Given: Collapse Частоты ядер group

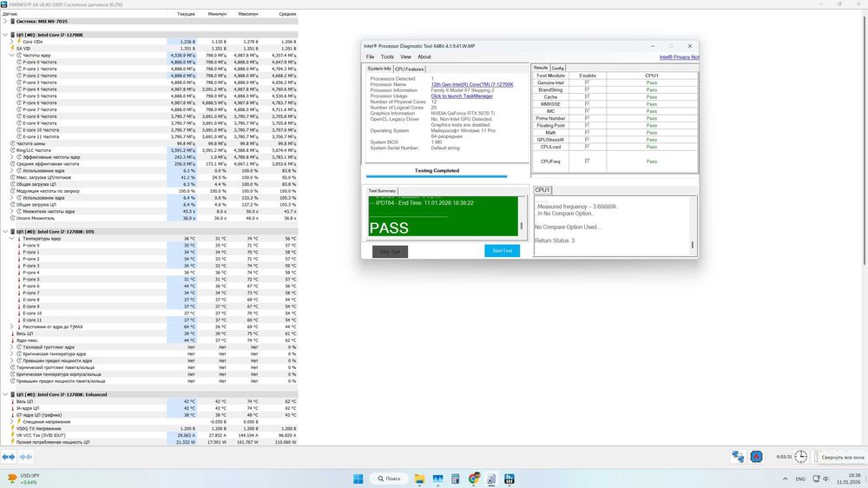Looking at the screenshot, I should pos(12,56).
